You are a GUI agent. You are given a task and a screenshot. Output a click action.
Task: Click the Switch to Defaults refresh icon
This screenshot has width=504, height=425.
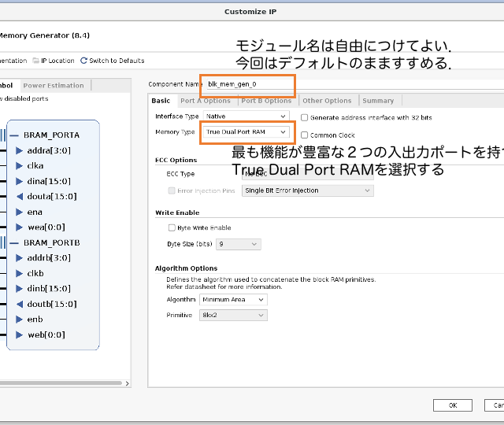click(84, 61)
